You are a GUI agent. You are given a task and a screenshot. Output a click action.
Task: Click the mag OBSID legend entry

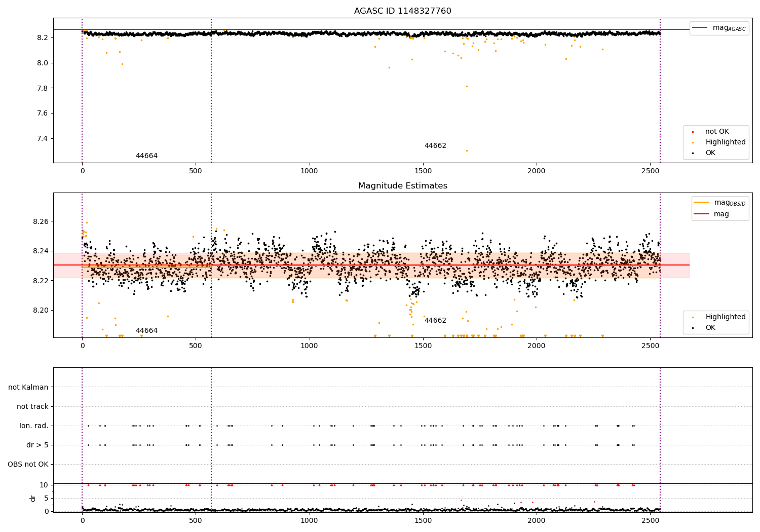point(720,203)
